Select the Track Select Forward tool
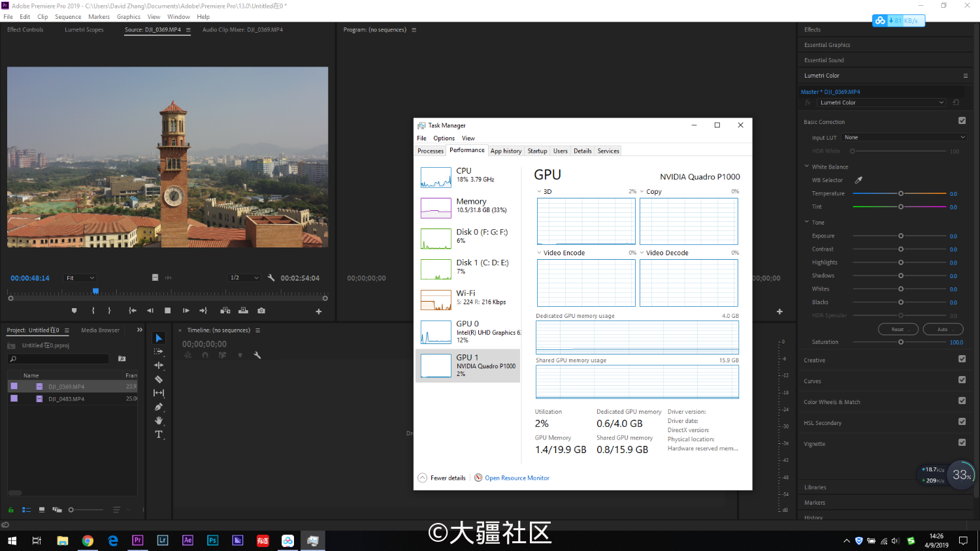The width and height of the screenshot is (980, 551). pos(159,352)
